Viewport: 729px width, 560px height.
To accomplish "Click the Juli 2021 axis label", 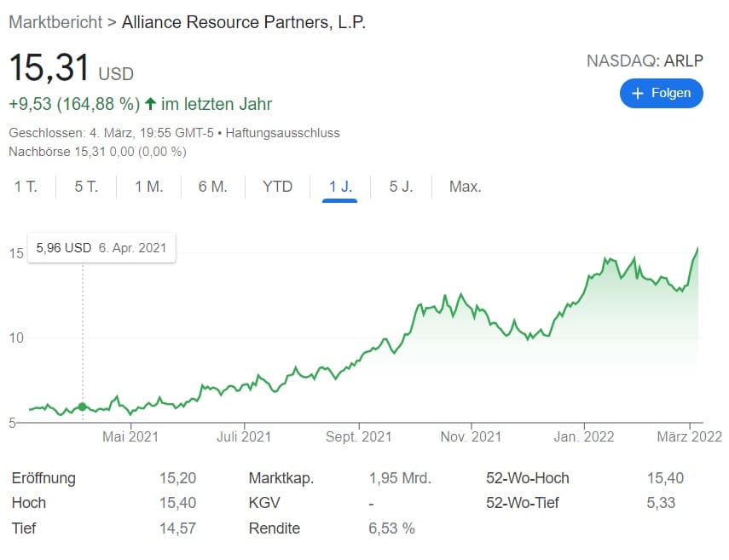I will click(x=244, y=437).
